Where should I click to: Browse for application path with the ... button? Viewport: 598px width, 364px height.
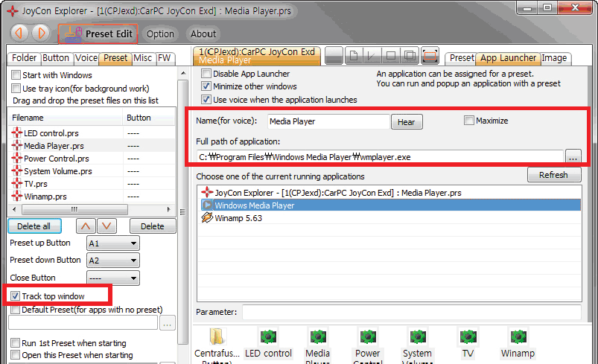[573, 156]
